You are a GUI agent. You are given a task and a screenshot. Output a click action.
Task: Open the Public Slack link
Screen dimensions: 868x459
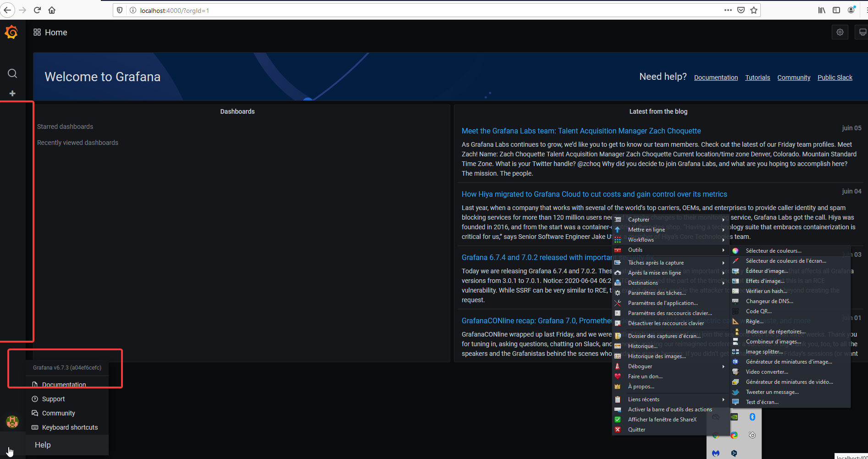[x=835, y=77]
